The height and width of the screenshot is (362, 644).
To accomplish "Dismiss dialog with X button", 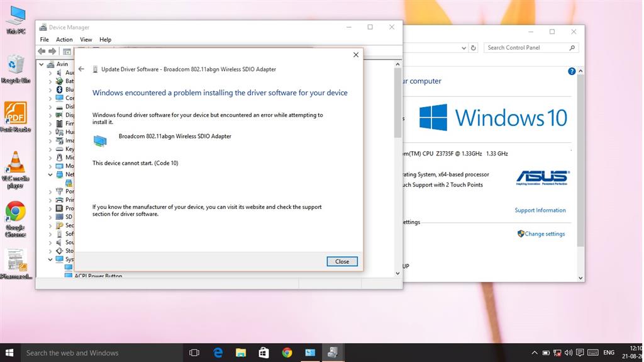I will [356, 55].
